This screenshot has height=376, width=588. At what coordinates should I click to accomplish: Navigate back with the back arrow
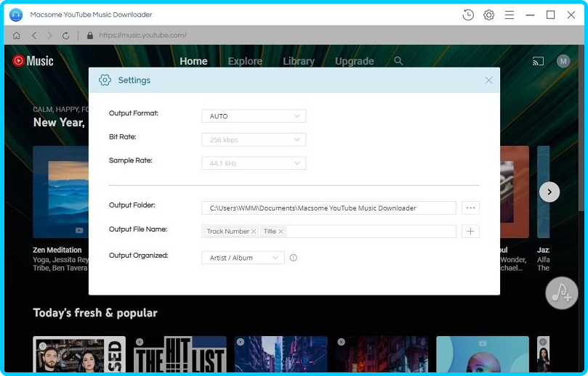[34, 36]
